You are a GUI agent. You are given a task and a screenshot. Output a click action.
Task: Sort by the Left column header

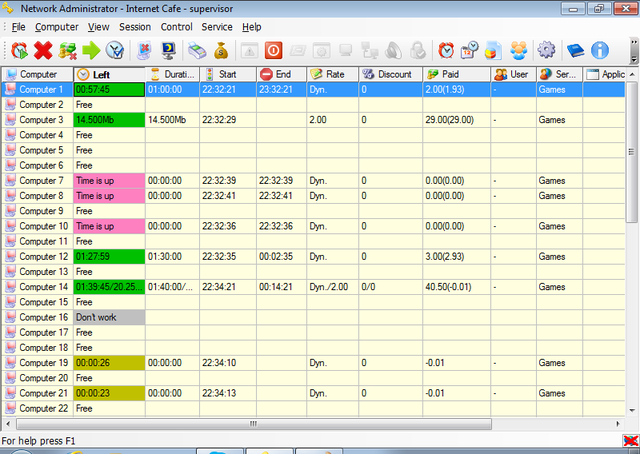[109, 74]
